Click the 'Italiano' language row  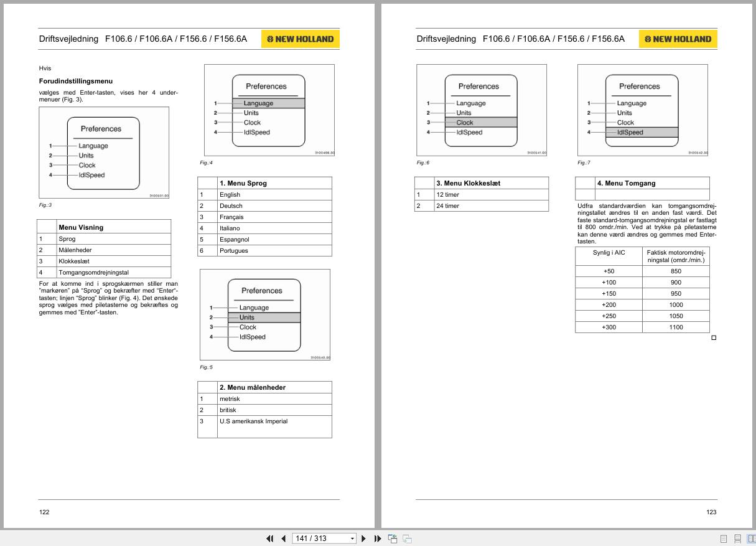(x=264, y=228)
